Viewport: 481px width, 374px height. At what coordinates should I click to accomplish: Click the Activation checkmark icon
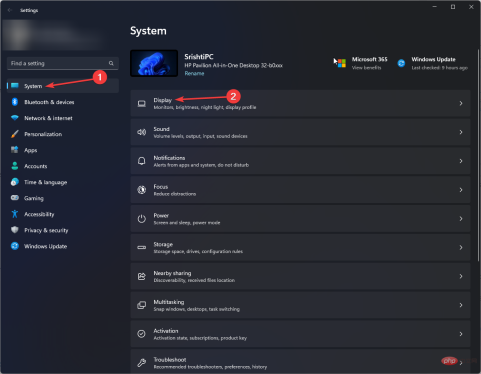click(x=142, y=334)
